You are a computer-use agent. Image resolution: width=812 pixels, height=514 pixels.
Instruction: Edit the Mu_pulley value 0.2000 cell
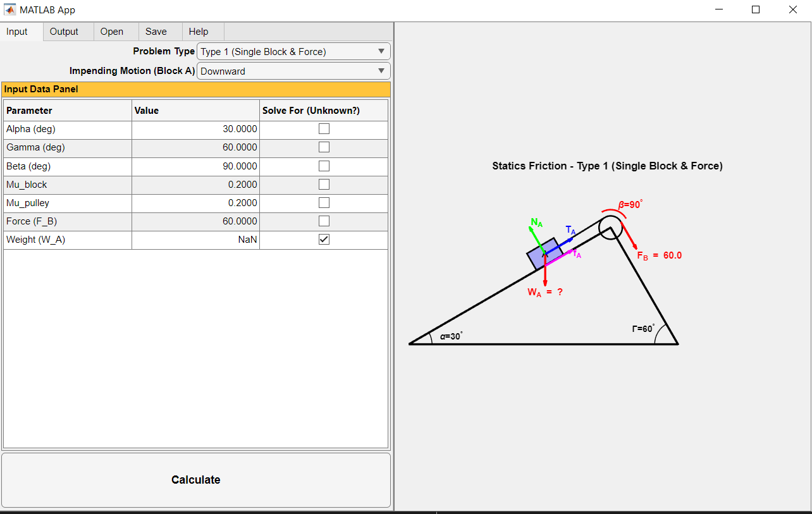point(195,203)
